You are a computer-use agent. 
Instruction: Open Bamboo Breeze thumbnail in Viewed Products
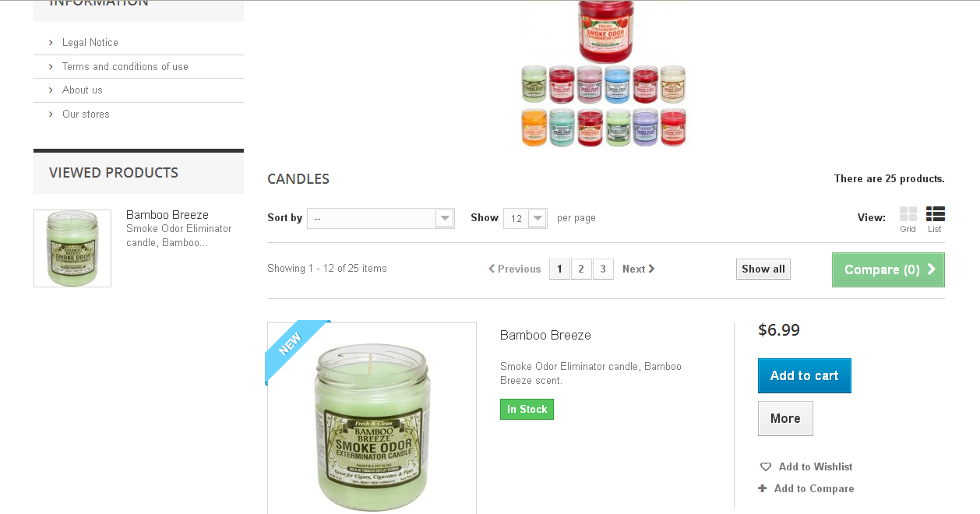click(72, 248)
